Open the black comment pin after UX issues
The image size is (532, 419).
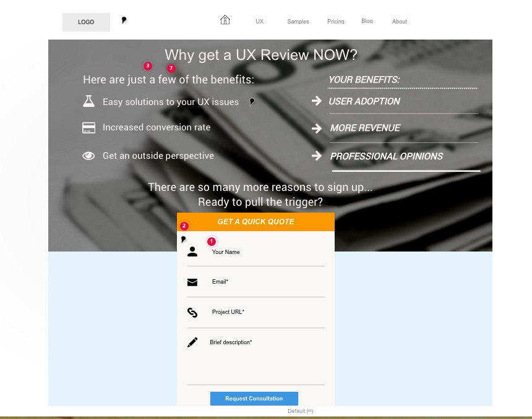[252, 102]
